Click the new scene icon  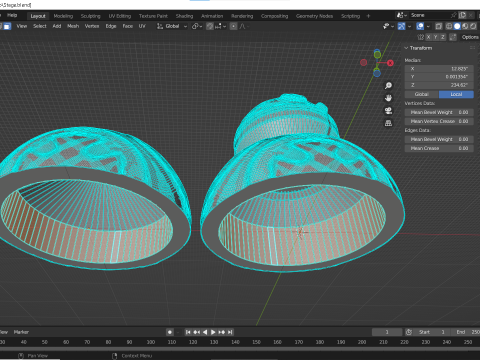pyautogui.click(x=462, y=15)
